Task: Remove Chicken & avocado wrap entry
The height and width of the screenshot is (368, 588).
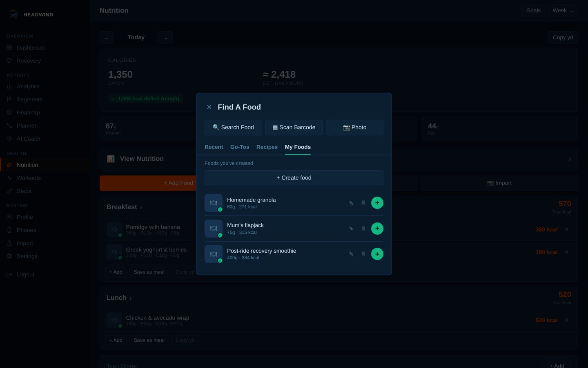Action: (566, 321)
